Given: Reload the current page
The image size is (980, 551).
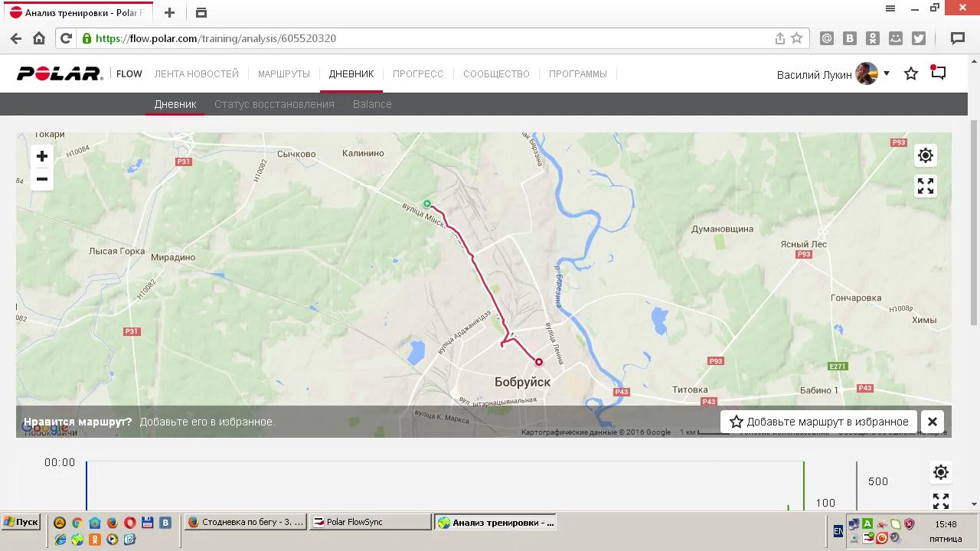Looking at the screenshot, I should tap(66, 38).
